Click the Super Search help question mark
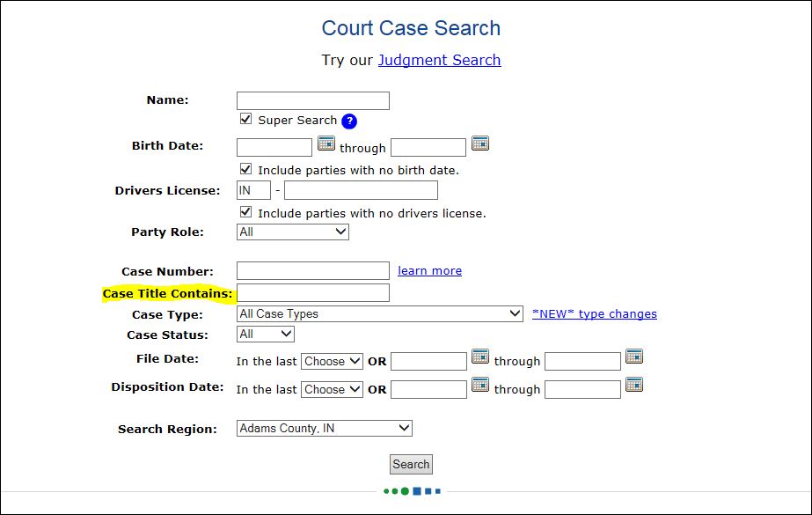 tap(349, 121)
